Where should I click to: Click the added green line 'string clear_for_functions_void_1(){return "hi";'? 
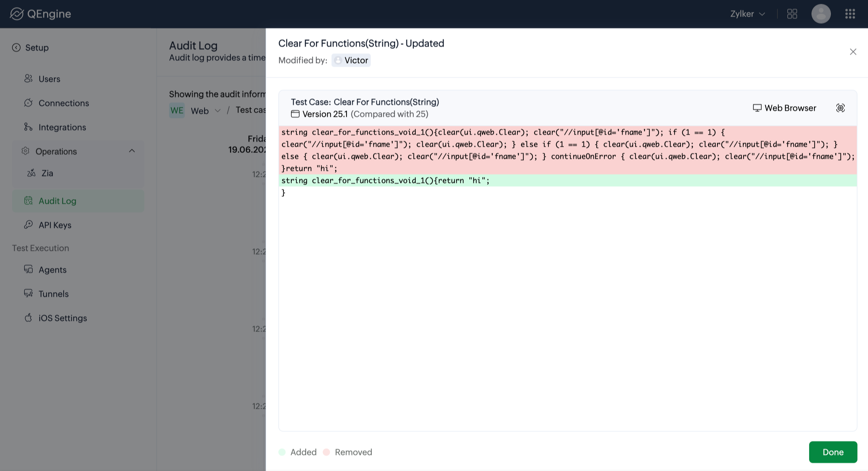pyautogui.click(x=568, y=181)
